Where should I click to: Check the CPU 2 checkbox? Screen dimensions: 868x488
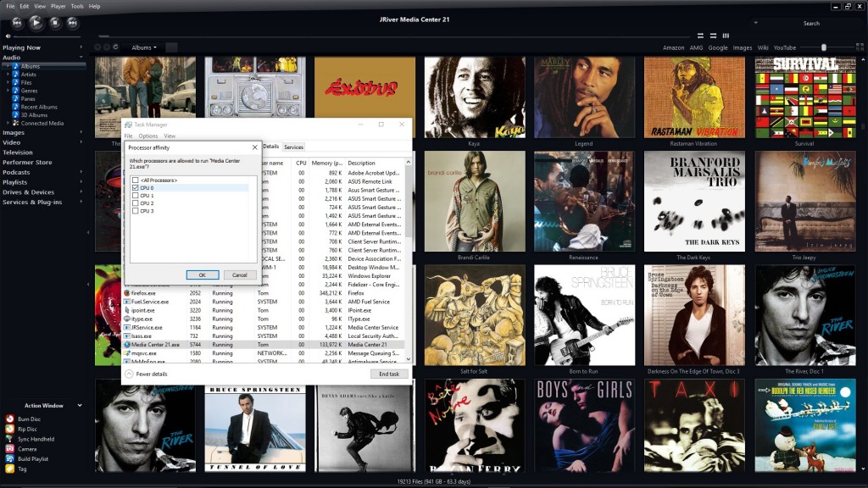tap(135, 203)
